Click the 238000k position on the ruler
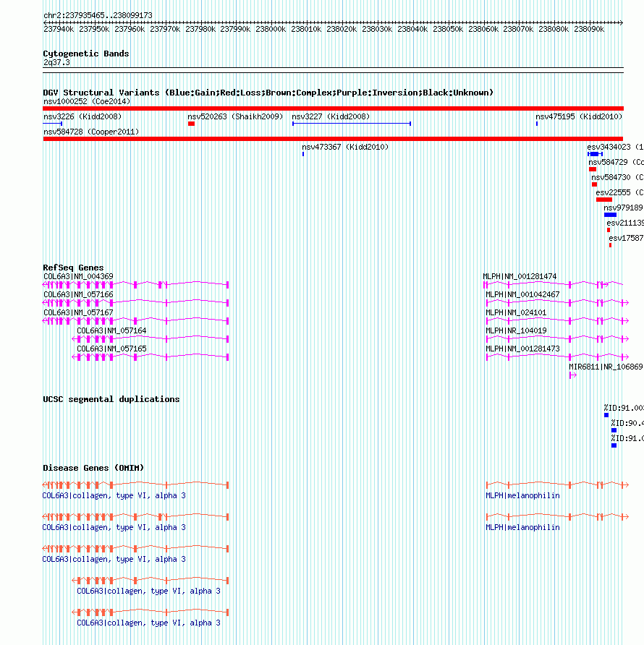The height and width of the screenshot is (645, 644). 271,29
